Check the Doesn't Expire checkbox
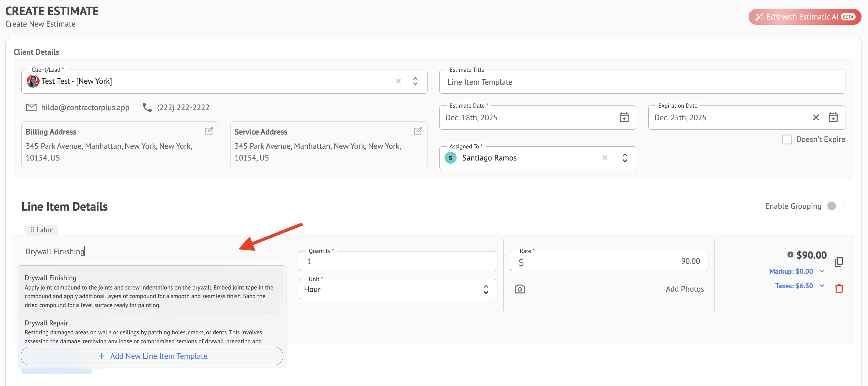868x386 pixels. point(786,139)
